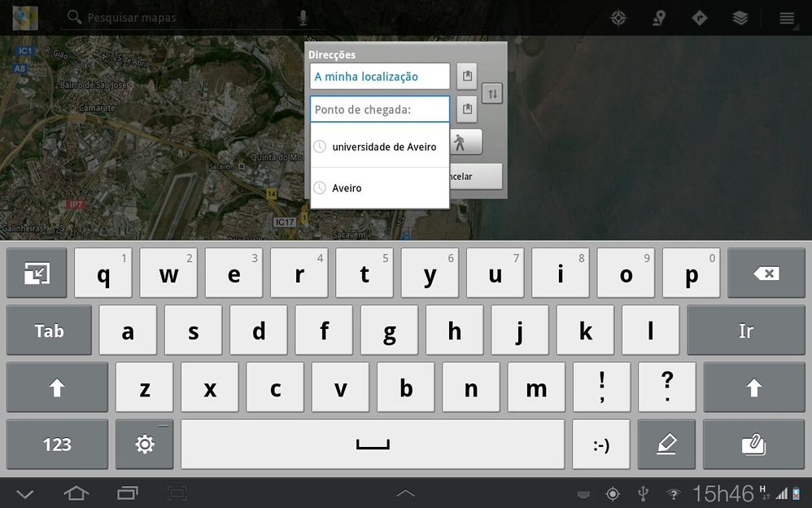Open directions icon in top bar

pos(699,18)
